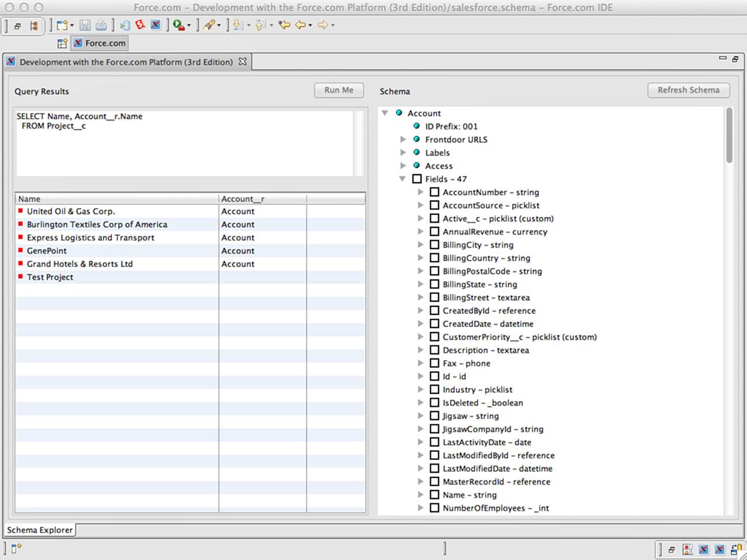Click the Forward navigation arrow icon
The height and width of the screenshot is (560, 747).
click(323, 25)
